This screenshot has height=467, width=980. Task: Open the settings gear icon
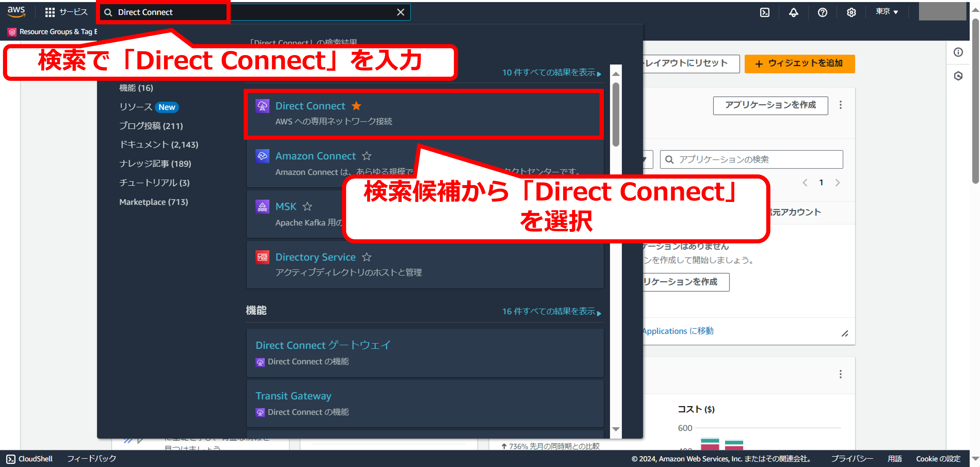click(x=851, y=12)
